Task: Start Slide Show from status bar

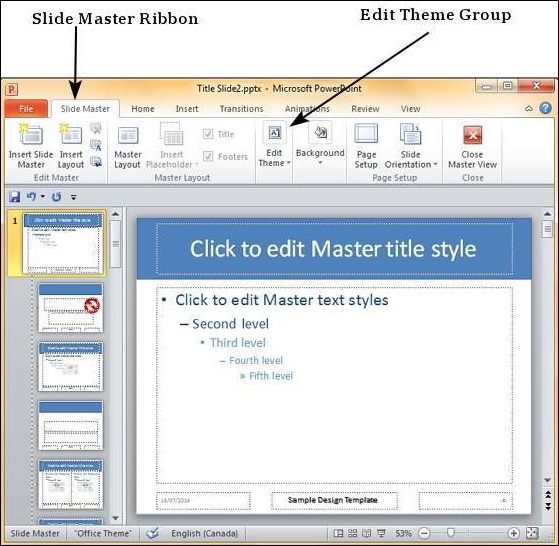Action: (381, 533)
